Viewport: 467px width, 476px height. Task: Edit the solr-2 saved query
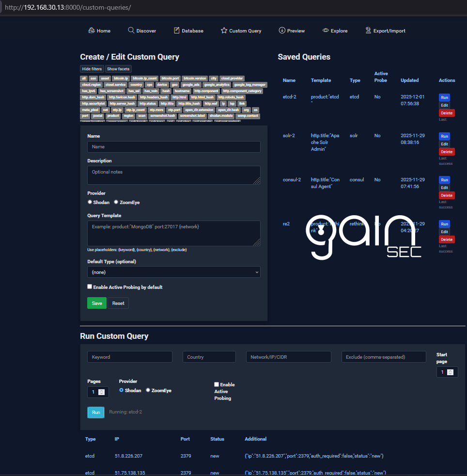click(444, 144)
